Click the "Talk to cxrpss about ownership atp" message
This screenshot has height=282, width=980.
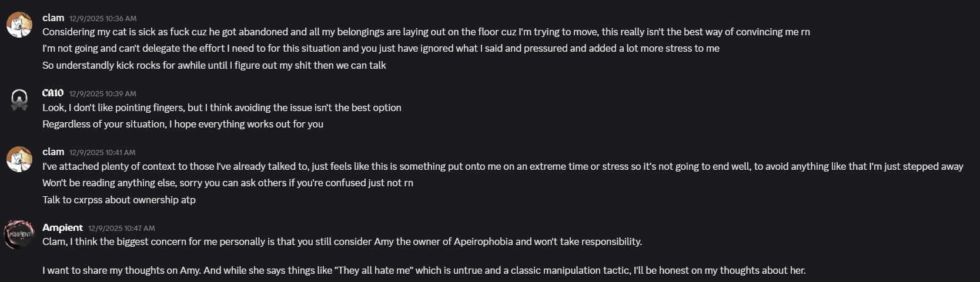(119, 200)
